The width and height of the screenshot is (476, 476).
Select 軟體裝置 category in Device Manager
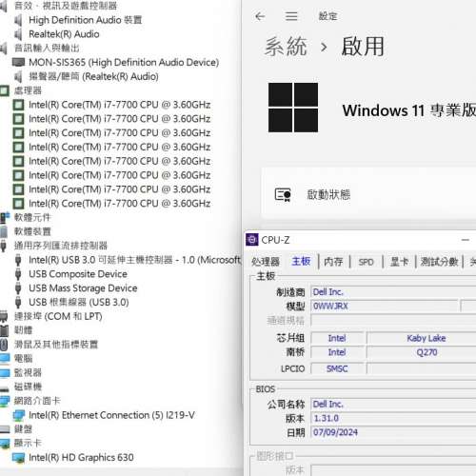pyautogui.click(x=32, y=231)
